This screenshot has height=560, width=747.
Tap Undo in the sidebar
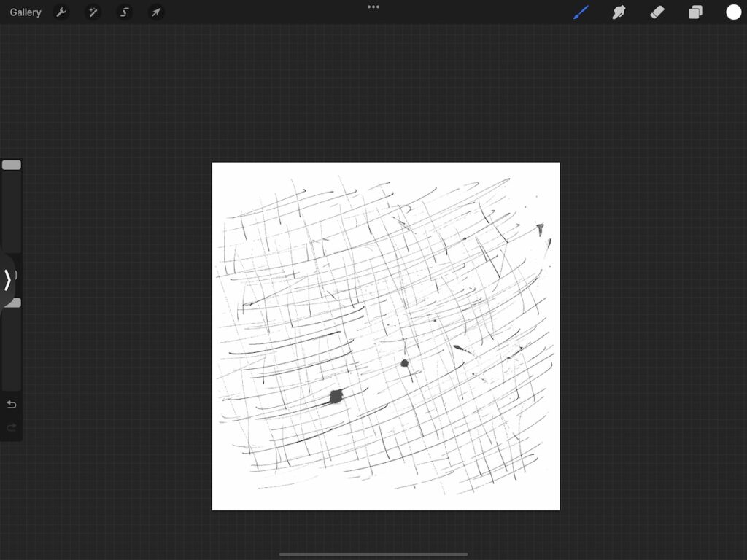click(x=11, y=404)
